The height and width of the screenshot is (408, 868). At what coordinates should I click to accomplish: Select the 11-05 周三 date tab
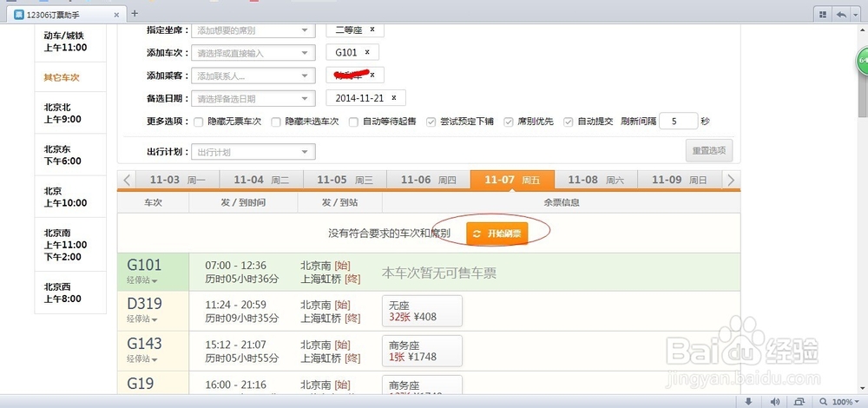[345, 180]
